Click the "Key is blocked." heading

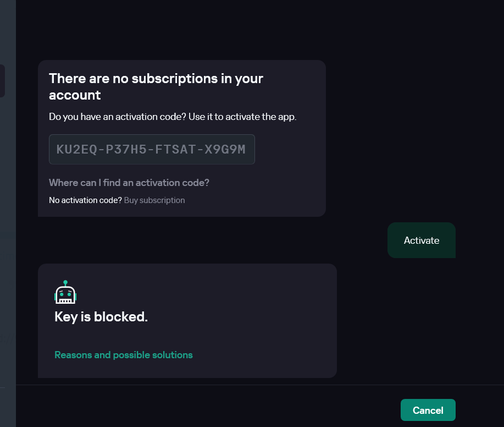pyautogui.click(x=101, y=317)
